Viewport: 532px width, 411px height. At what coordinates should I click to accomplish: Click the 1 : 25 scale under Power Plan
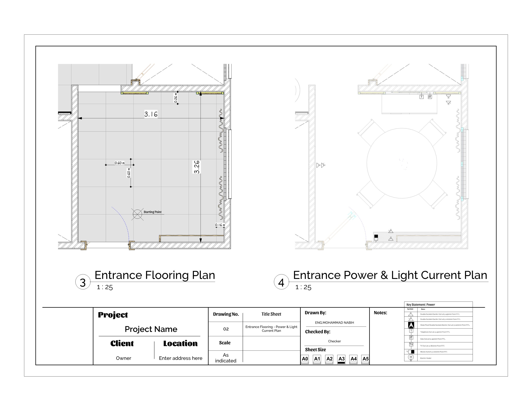(x=303, y=287)
